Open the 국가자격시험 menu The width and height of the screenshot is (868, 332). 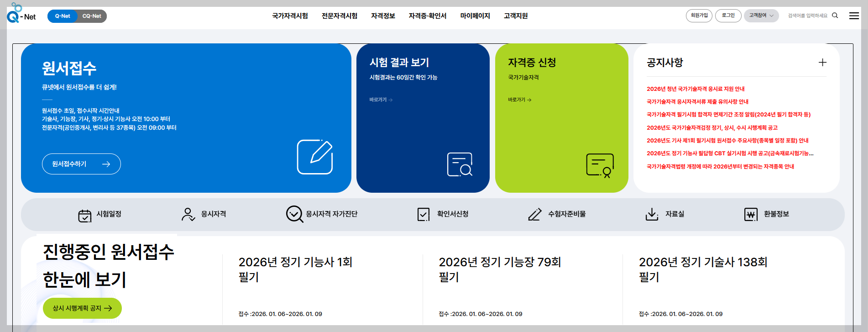pos(290,16)
